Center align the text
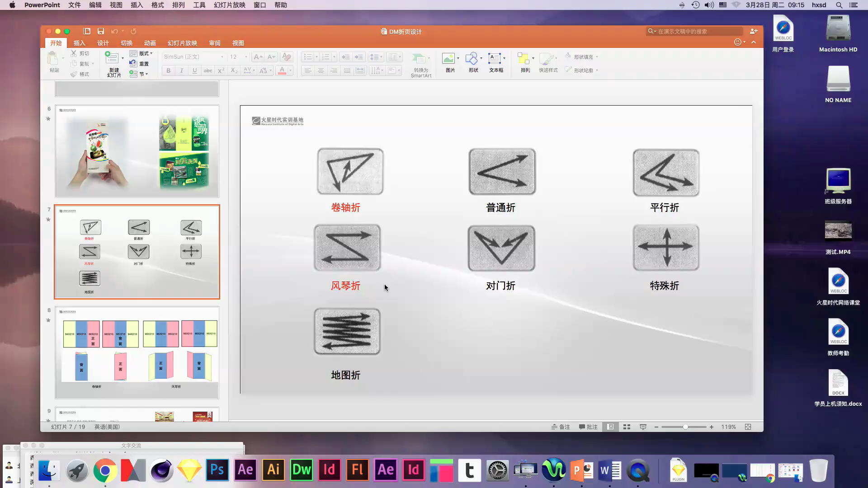868x488 pixels. click(321, 70)
